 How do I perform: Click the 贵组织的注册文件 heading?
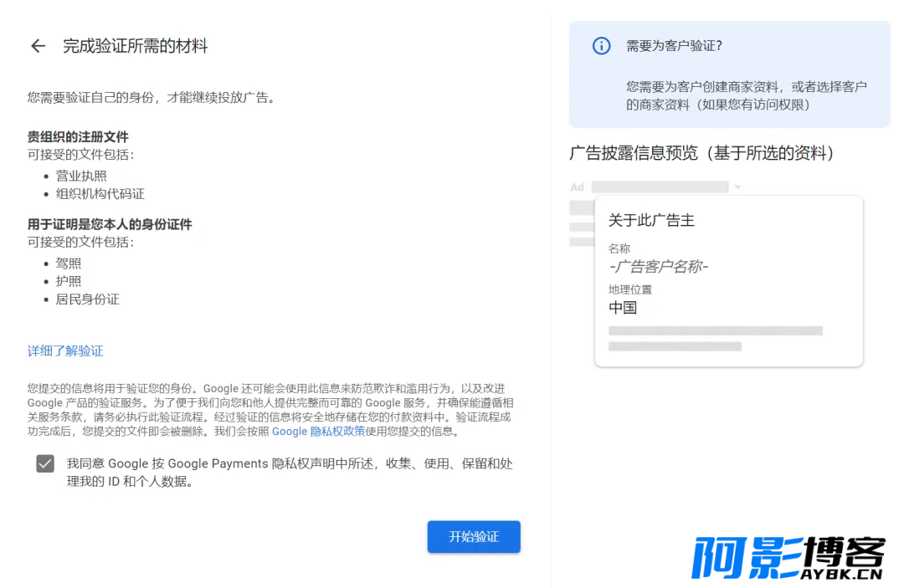coord(78,137)
